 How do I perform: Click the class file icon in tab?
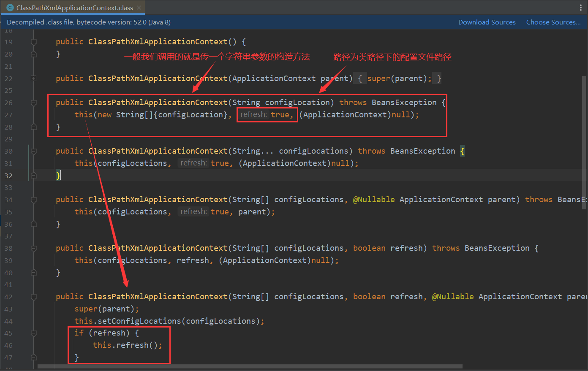tap(10, 8)
